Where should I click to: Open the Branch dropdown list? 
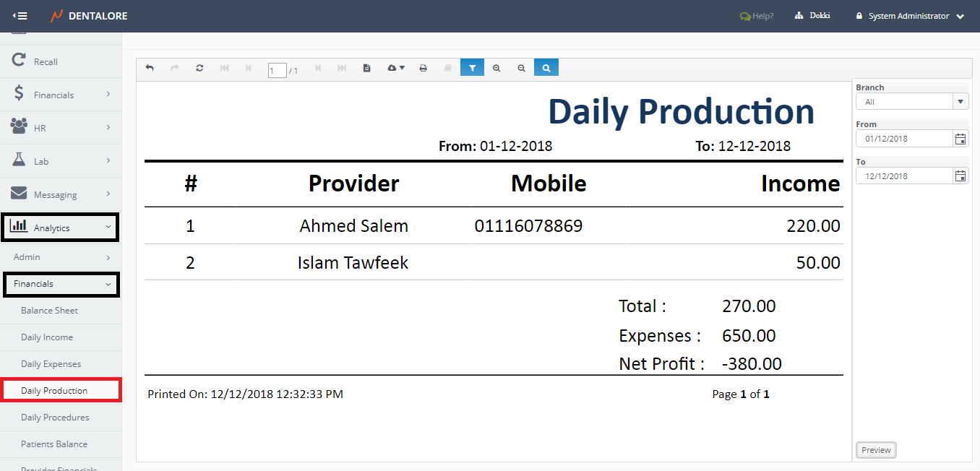pyautogui.click(x=960, y=102)
